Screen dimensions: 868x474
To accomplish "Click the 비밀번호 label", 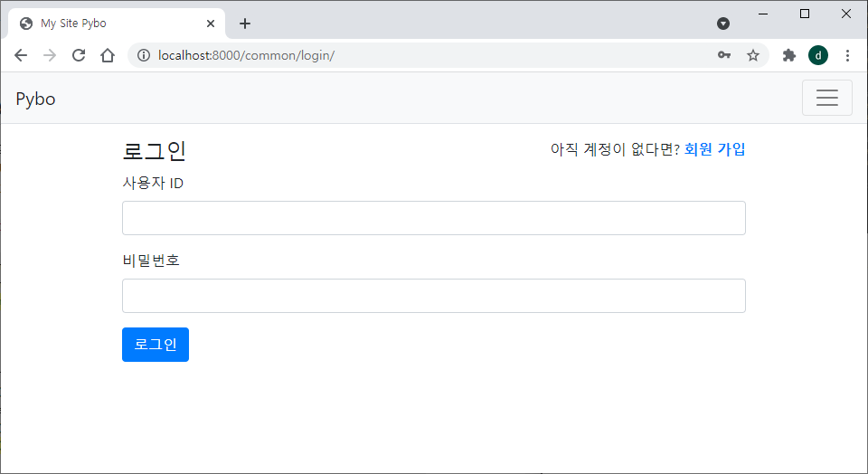I will (151, 261).
